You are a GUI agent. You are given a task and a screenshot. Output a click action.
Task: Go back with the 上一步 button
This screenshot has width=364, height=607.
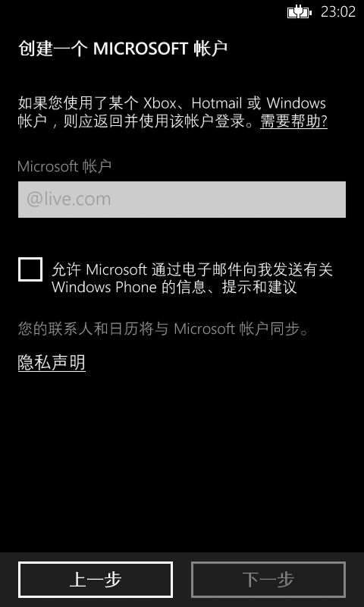96,580
